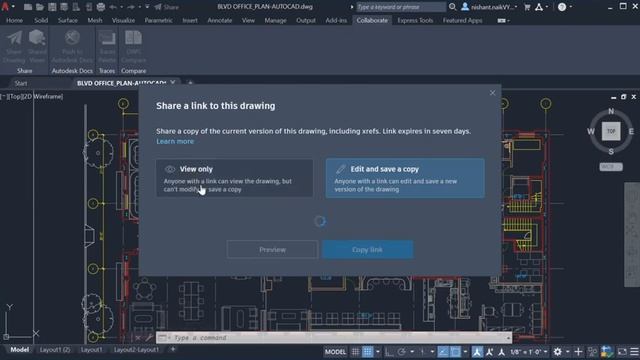Toggle 2D object snap in status bar
The image size is (640, 360).
[x=455, y=352]
